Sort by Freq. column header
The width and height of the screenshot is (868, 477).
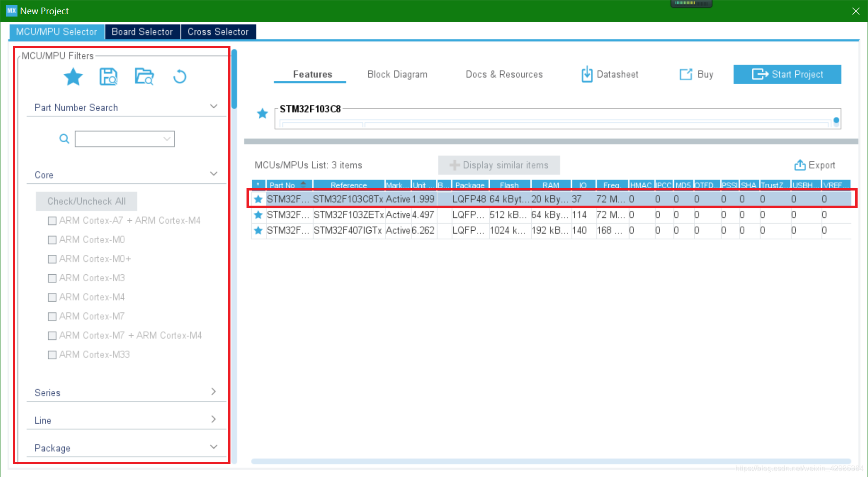point(612,185)
